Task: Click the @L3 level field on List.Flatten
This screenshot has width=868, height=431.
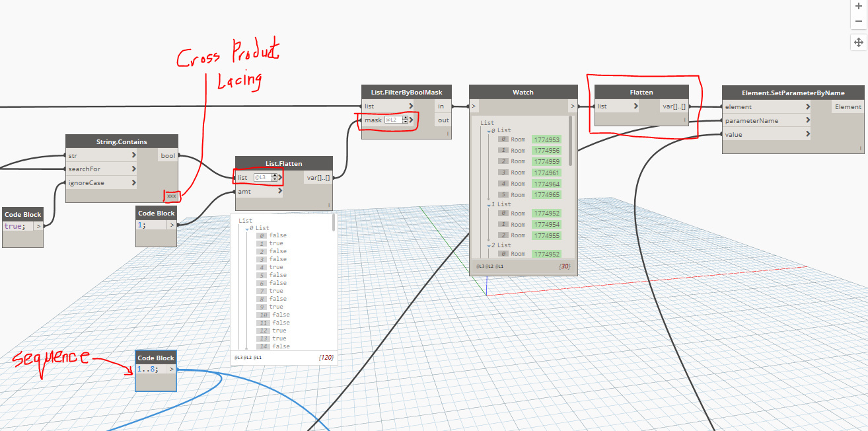Action: pos(262,177)
